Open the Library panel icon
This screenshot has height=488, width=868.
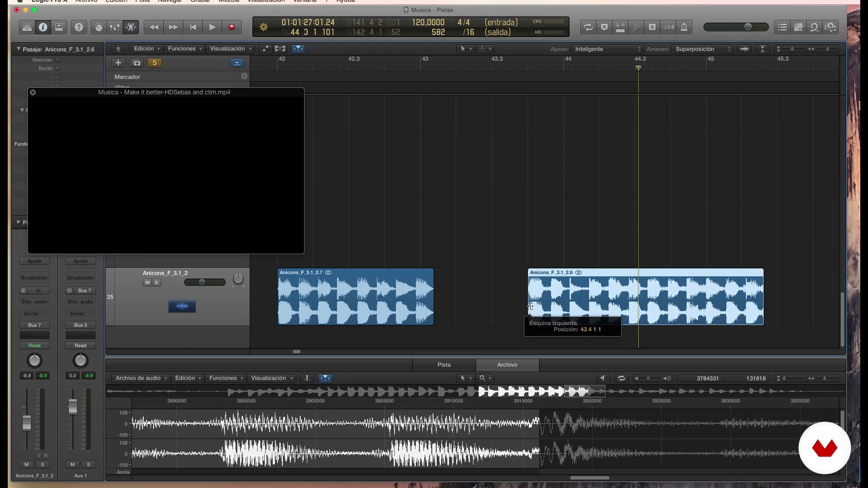(x=27, y=28)
